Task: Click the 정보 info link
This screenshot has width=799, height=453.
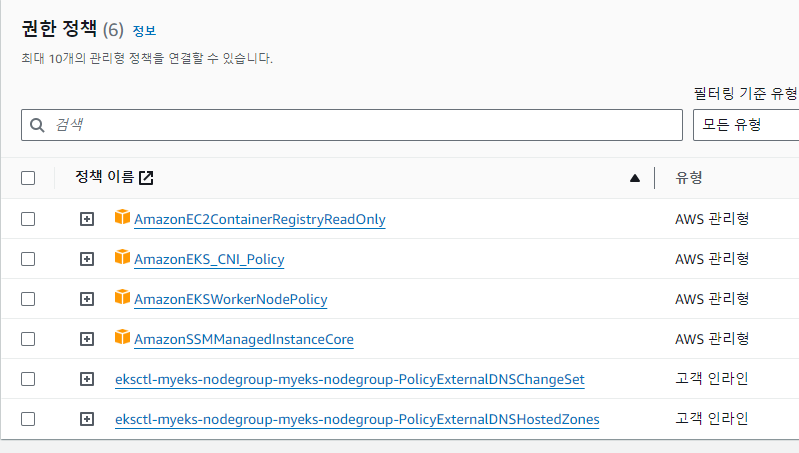Action: coord(144,31)
